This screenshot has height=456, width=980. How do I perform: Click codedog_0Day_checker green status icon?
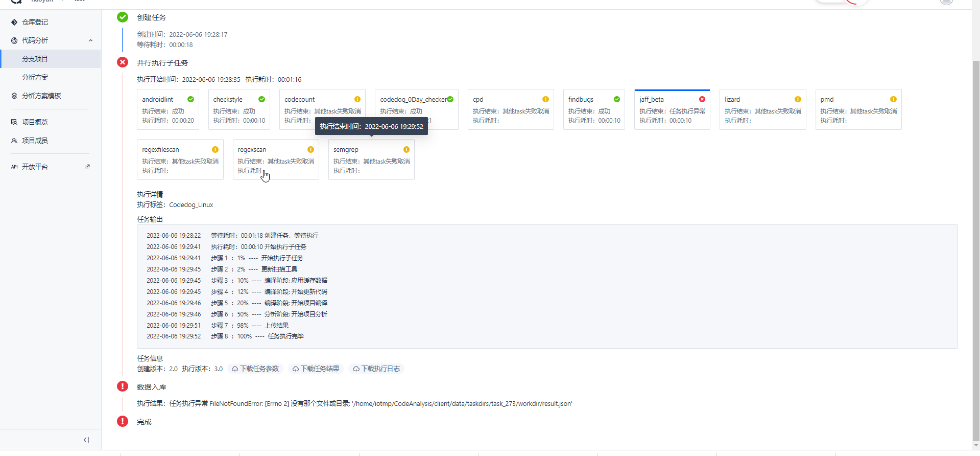coord(450,99)
